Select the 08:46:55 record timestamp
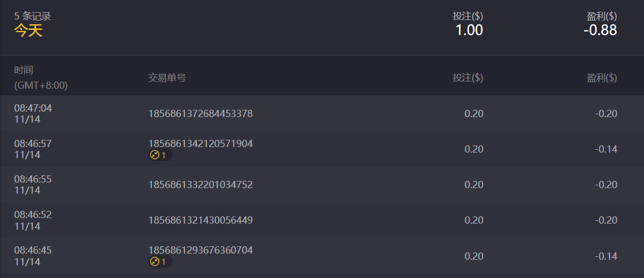 pyautogui.click(x=33, y=179)
